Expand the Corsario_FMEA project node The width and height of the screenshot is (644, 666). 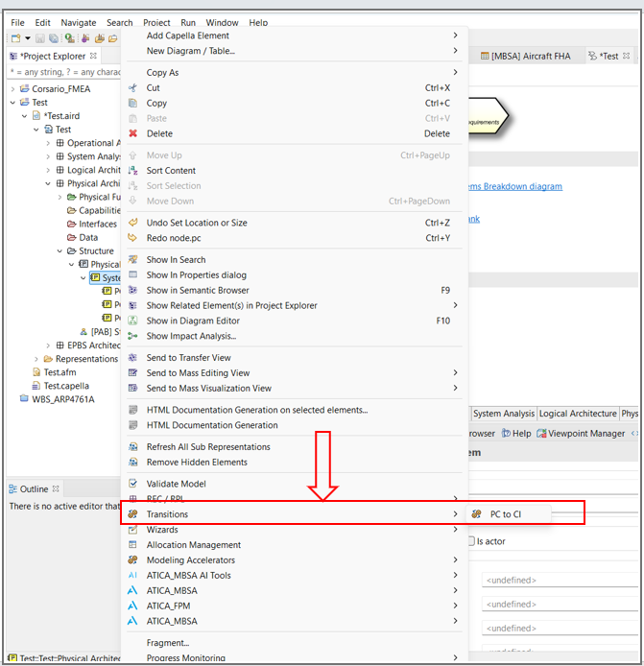click(12, 89)
